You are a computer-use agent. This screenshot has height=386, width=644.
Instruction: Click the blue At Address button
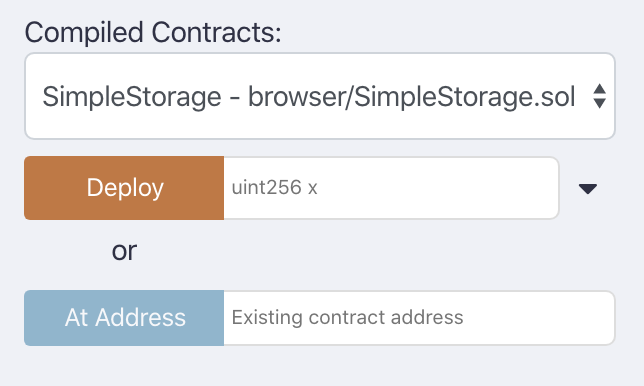124,318
